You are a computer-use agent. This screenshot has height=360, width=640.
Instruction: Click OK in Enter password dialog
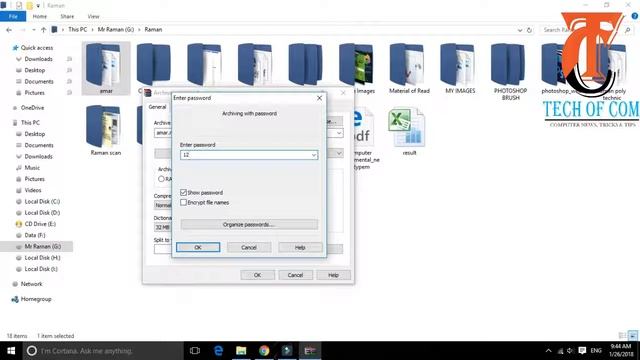pos(198,247)
